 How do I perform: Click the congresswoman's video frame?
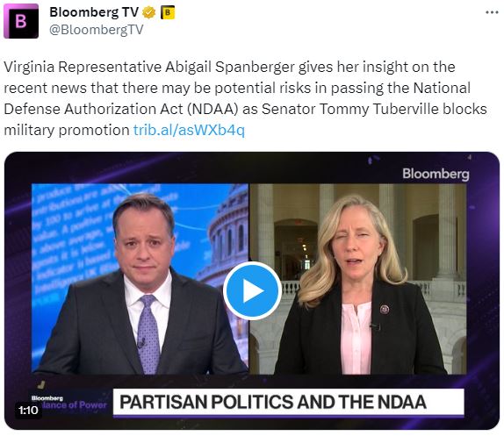tap(358, 279)
